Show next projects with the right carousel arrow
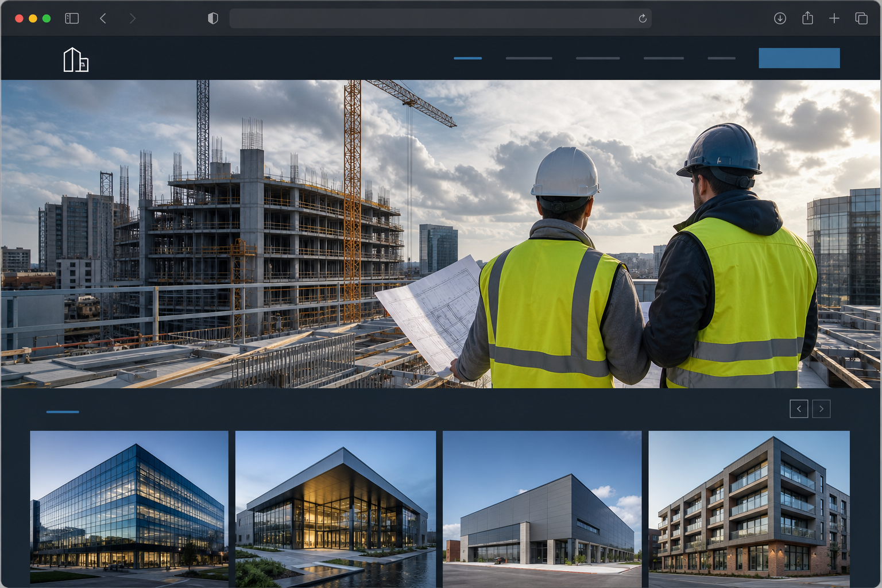 tap(821, 409)
